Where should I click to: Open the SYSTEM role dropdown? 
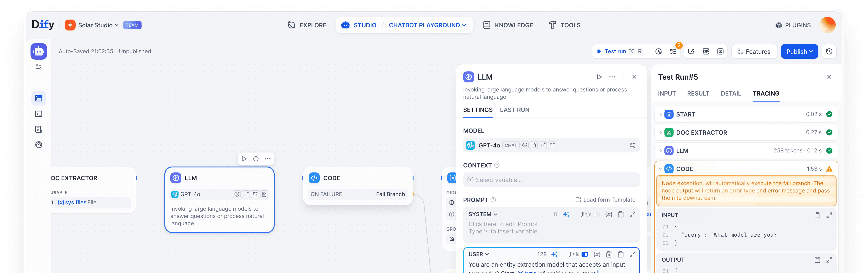[x=483, y=215]
